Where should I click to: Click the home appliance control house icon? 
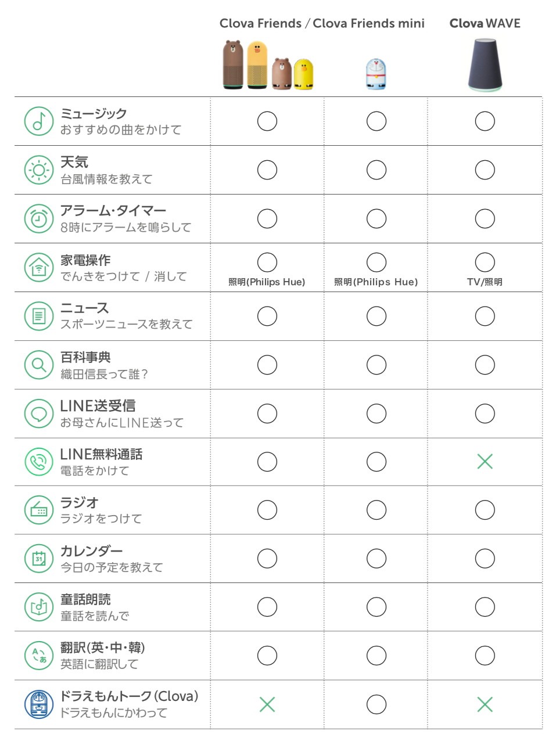tap(39, 268)
